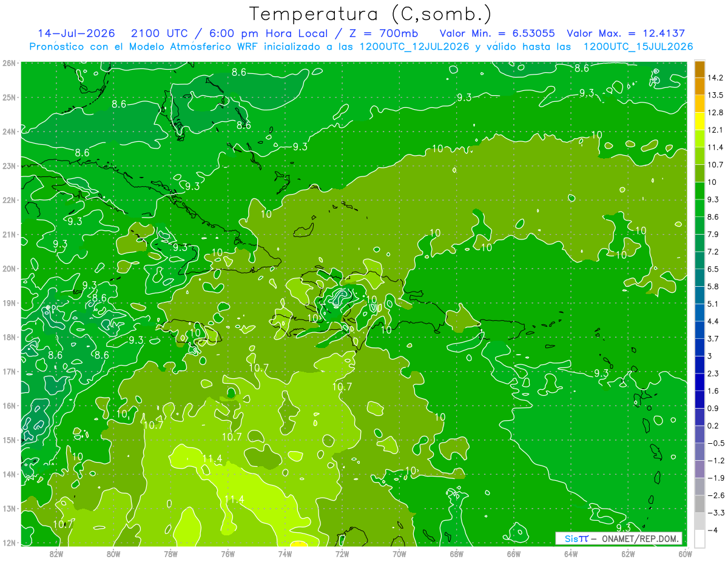The height and width of the screenshot is (562, 728).
Task: Click latitude axis label '20N'
Action: click(x=8, y=269)
